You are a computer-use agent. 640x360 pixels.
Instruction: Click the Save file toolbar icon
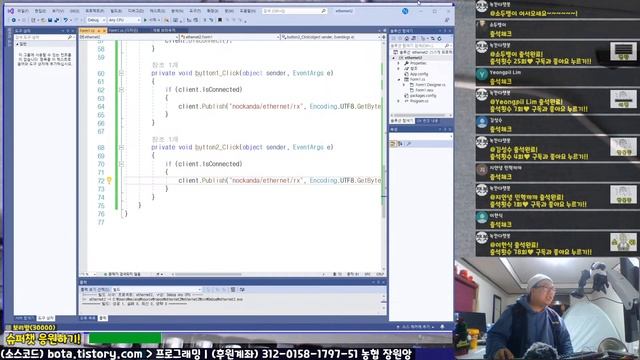tap(50, 20)
